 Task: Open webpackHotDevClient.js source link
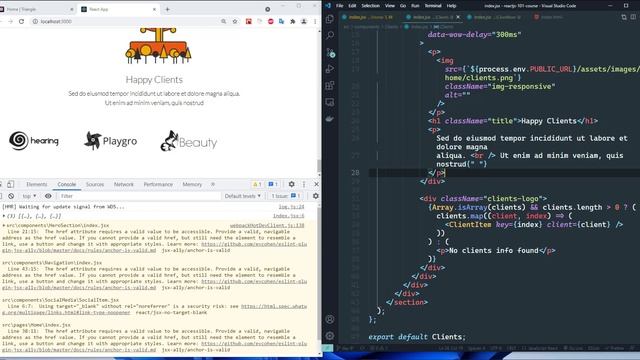(267, 225)
